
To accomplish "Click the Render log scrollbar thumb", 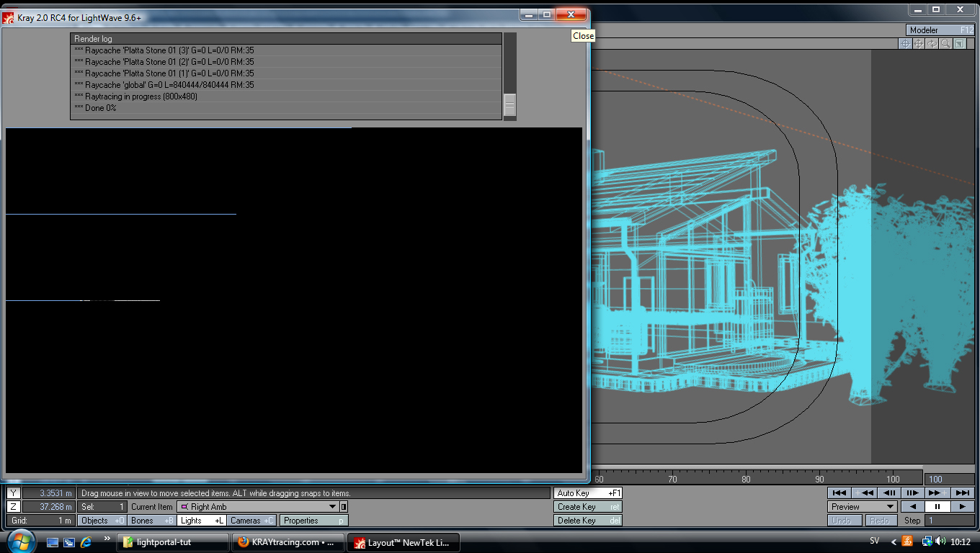I will pos(509,104).
